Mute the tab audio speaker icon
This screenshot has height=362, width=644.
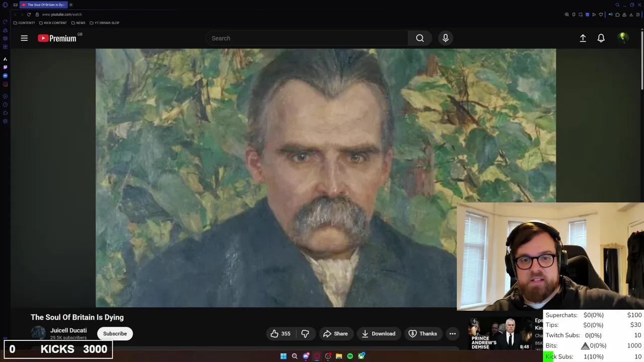610,15
